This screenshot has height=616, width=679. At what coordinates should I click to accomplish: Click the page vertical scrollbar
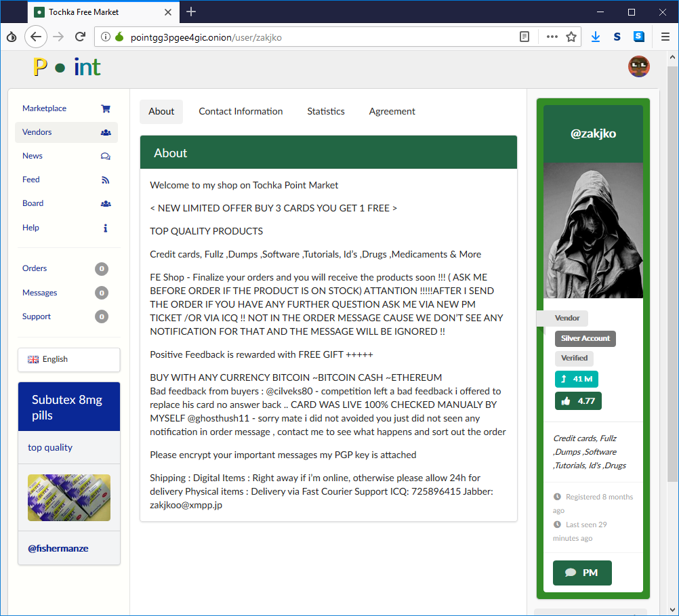672,273
